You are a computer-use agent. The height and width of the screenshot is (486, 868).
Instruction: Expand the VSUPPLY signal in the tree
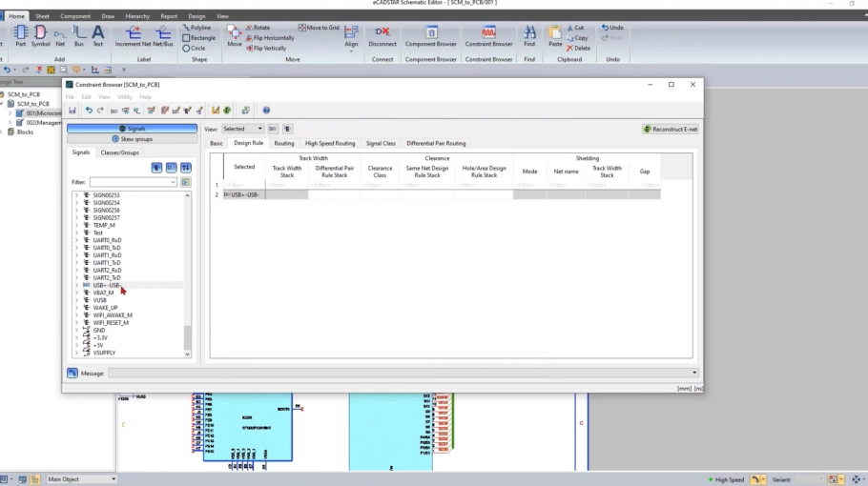tap(77, 353)
